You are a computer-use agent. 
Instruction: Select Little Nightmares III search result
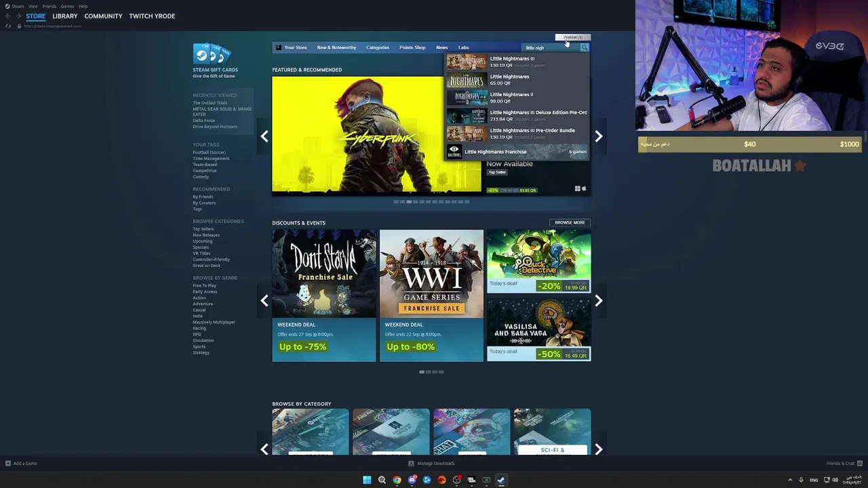tap(517, 62)
